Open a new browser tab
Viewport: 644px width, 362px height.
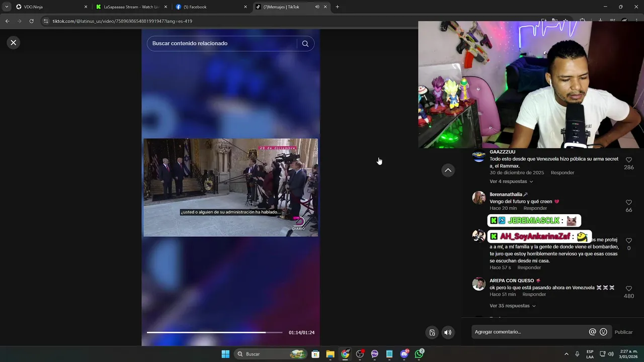pyautogui.click(x=337, y=7)
